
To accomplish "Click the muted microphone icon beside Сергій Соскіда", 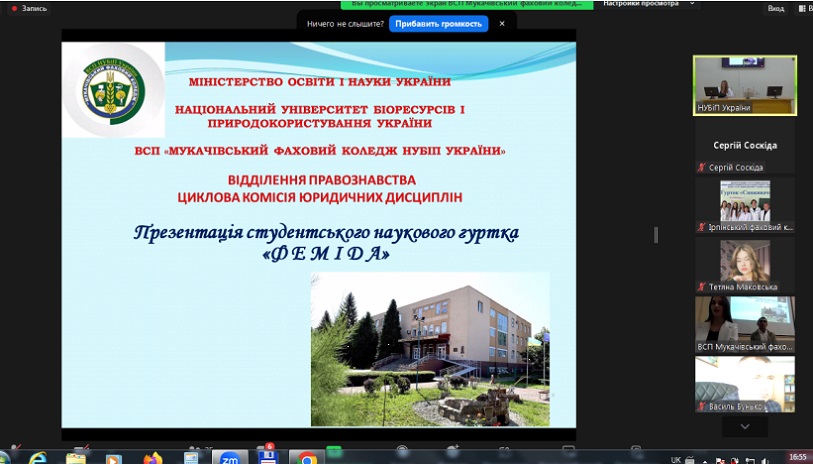I will 702,167.
